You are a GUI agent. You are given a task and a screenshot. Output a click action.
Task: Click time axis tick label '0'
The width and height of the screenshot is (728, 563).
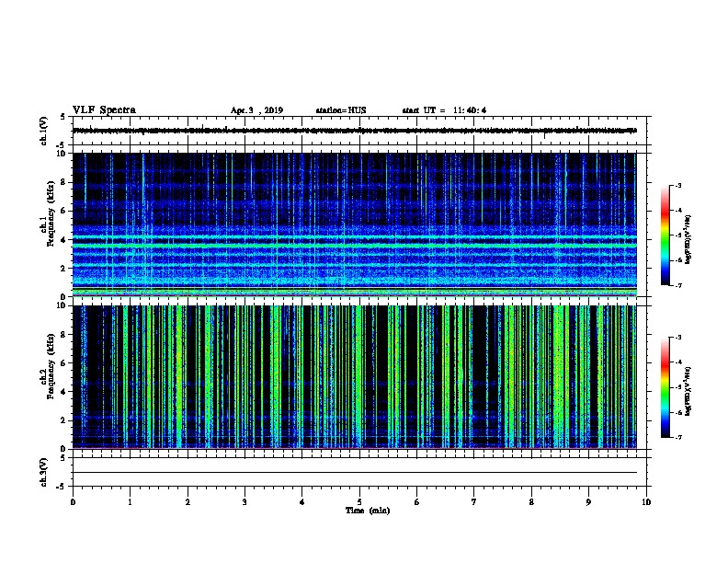coord(73,502)
